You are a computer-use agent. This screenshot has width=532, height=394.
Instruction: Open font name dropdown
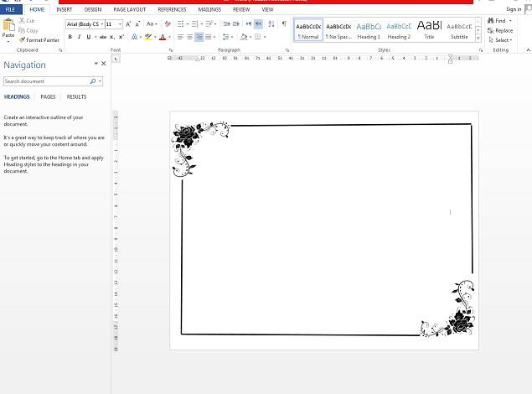(x=101, y=24)
